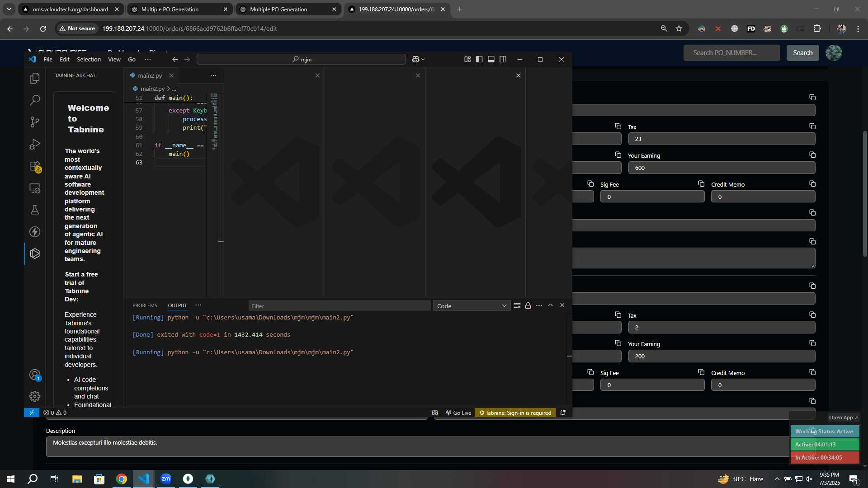Open File Explorer from the taskbar
This screenshot has height=488, width=868.
tap(77, 479)
